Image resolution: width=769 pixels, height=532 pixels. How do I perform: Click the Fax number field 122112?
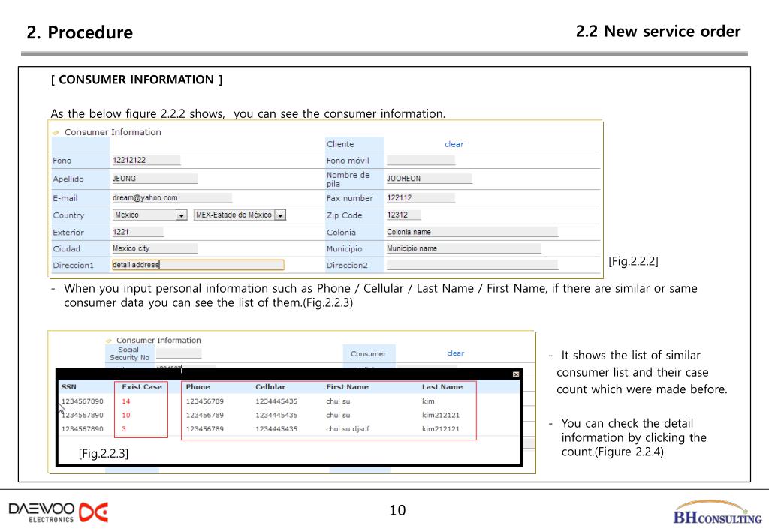(x=421, y=198)
